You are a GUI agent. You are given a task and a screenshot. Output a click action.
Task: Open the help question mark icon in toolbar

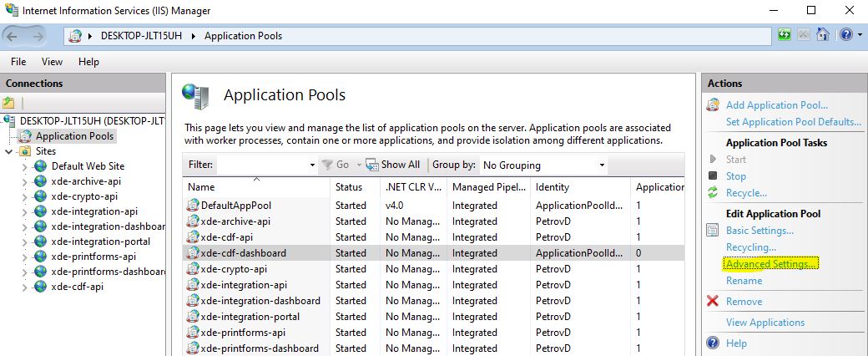click(845, 34)
